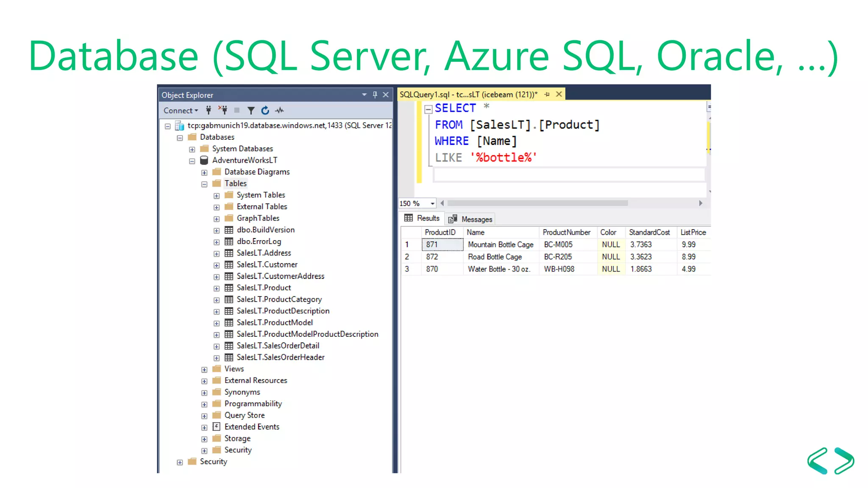Select the Storage folder
Viewport: 868px width, 488px height.
click(x=237, y=438)
